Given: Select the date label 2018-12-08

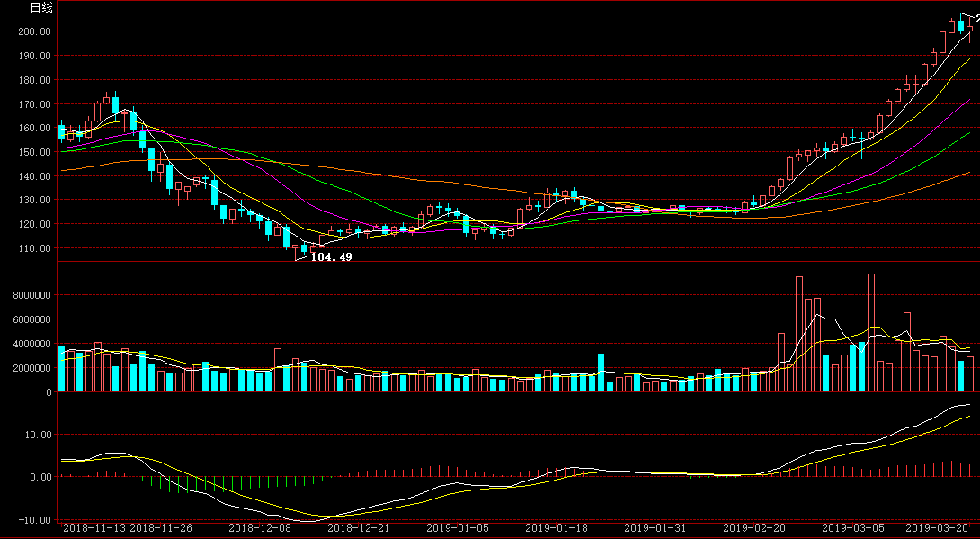Looking at the screenshot, I should (259, 528).
